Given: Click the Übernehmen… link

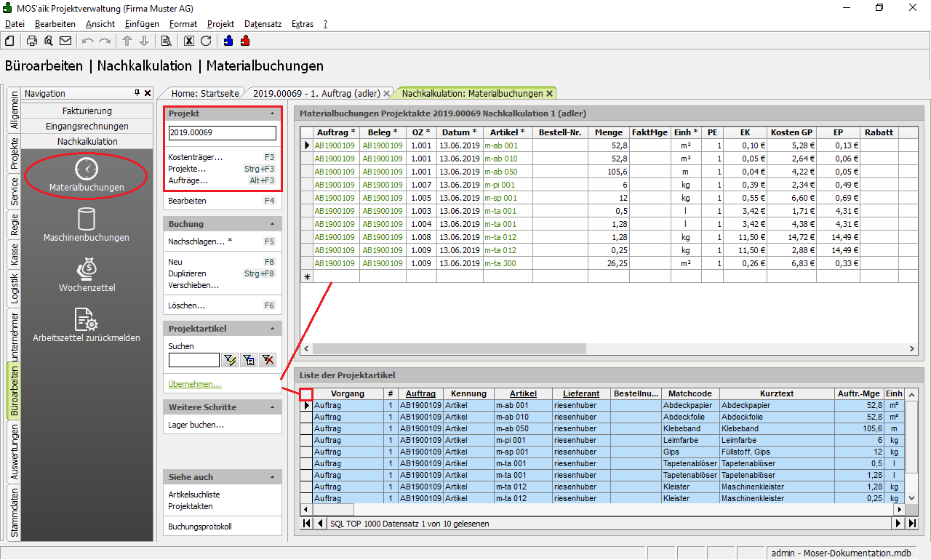Looking at the screenshot, I should (195, 384).
